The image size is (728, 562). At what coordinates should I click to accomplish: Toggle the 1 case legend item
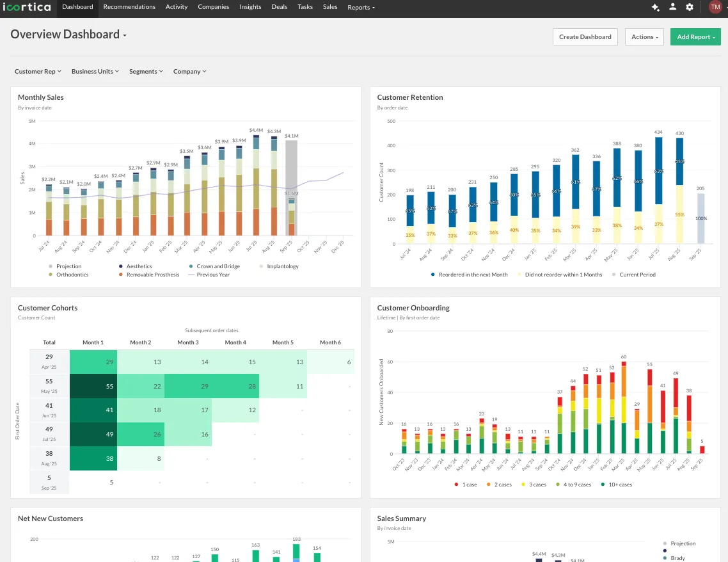click(x=466, y=485)
